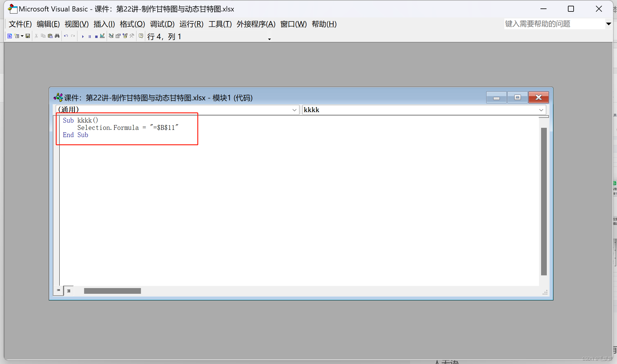The height and width of the screenshot is (364, 617).
Task: Open the 运行(R) menu
Action: click(191, 24)
